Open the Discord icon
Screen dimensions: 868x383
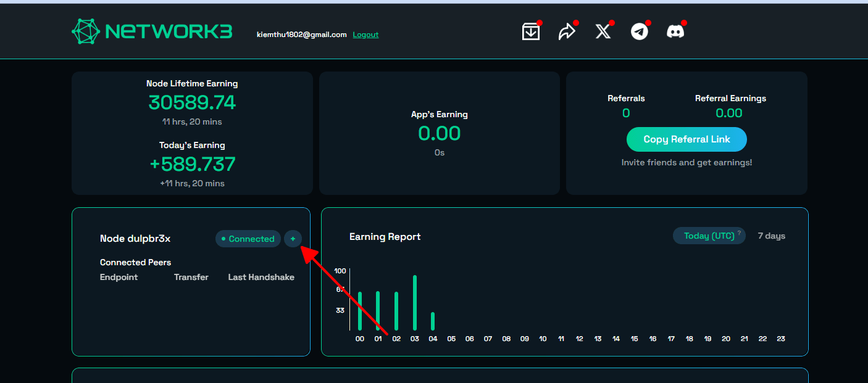coord(675,31)
